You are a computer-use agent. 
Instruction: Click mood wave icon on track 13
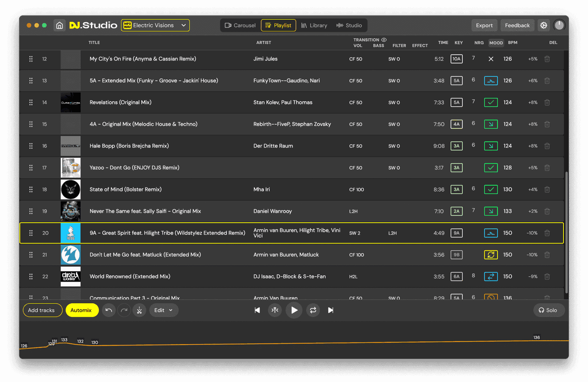(x=491, y=81)
